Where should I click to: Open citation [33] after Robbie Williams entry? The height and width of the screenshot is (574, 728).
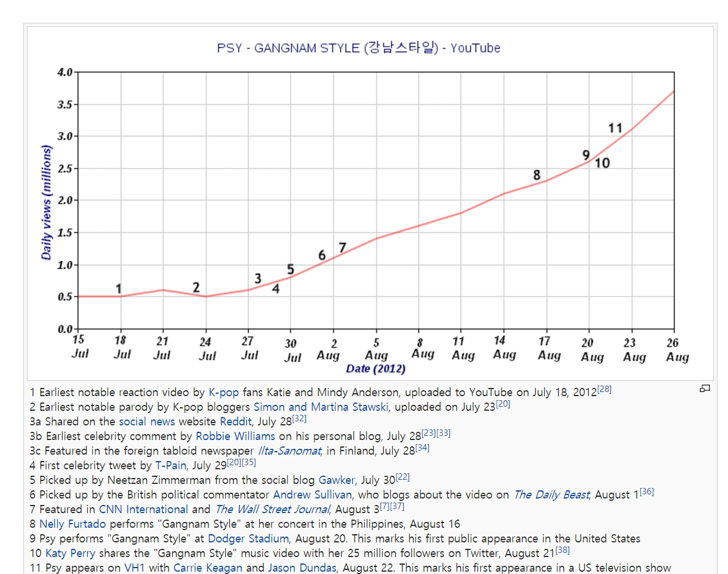(444, 433)
